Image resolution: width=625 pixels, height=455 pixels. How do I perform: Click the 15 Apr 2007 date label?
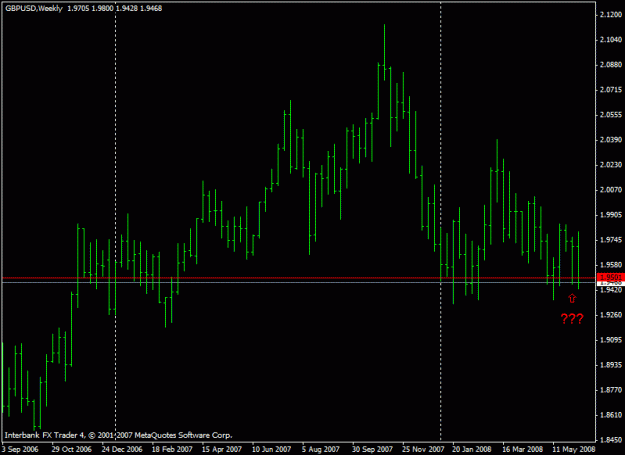[222, 449]
